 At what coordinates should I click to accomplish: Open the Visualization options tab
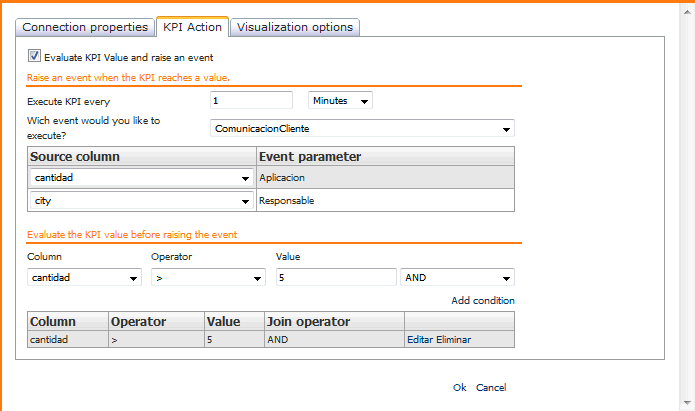[x=295, y=27]
